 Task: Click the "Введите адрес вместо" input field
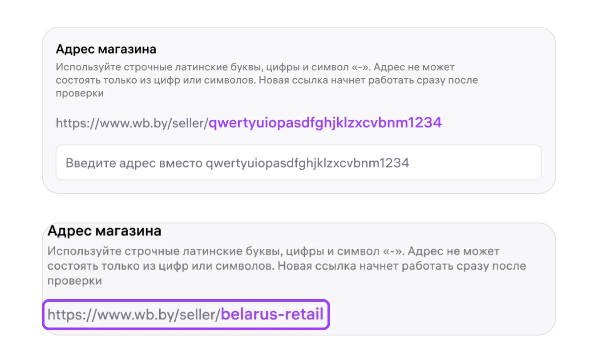point(298,163)
